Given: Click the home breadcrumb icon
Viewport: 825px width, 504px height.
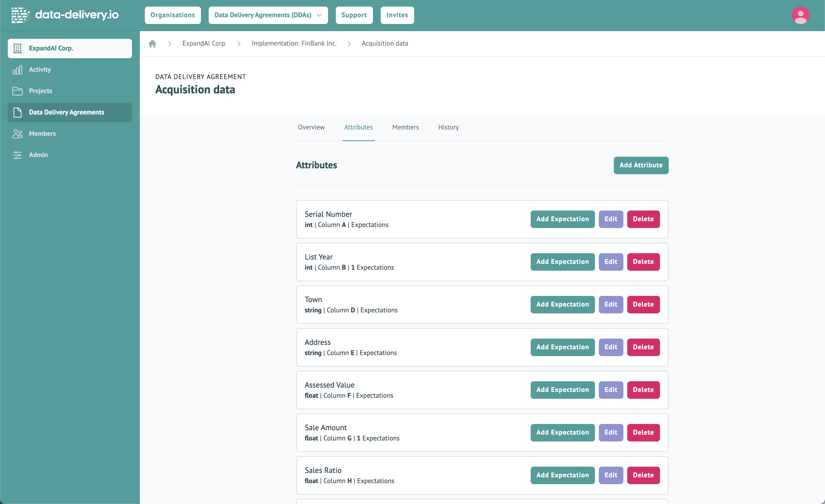Looking at the screenshot, I should pos(153,43).
